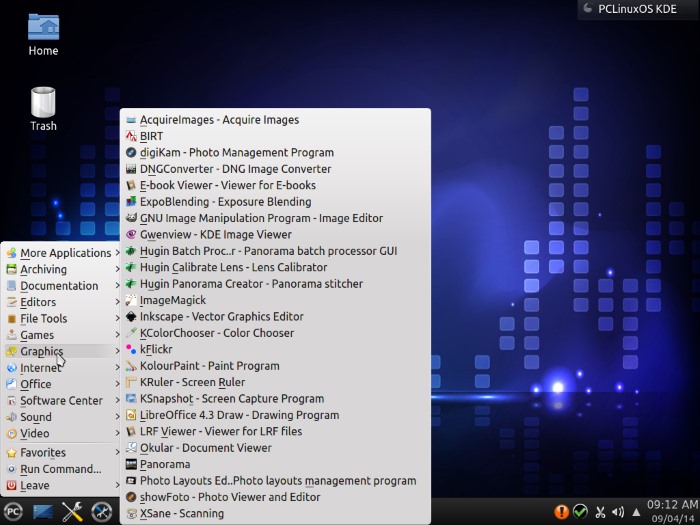Click the LRF Viewer icon
Image resolution: width=700 pixels, height=525 pixels.
coord(131,432)
